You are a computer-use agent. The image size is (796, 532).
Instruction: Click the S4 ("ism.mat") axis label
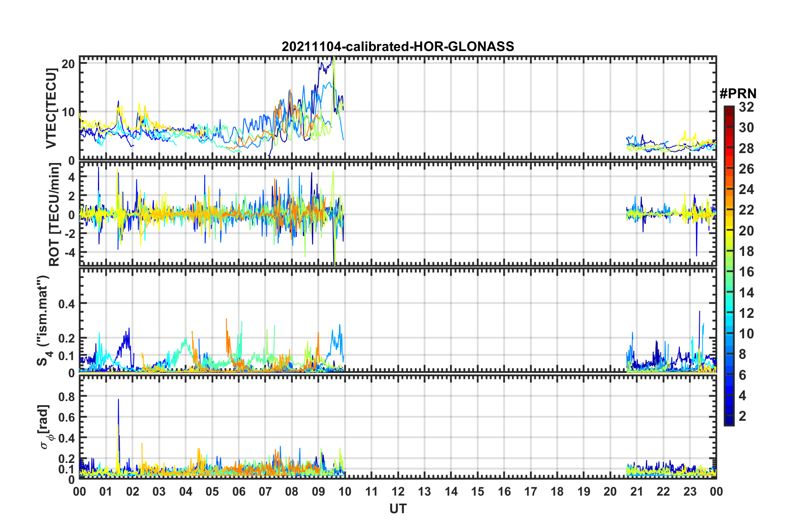[x=44, y=320]
